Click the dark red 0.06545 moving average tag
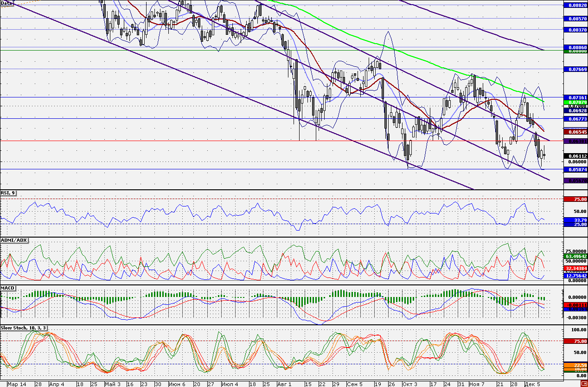Viewport: 588px width, 387px height. [x=575, y=132]
